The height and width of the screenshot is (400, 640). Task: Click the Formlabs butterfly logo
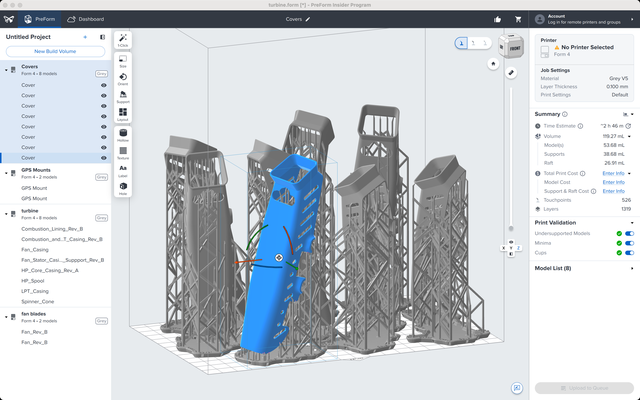[x=9, y=19]
